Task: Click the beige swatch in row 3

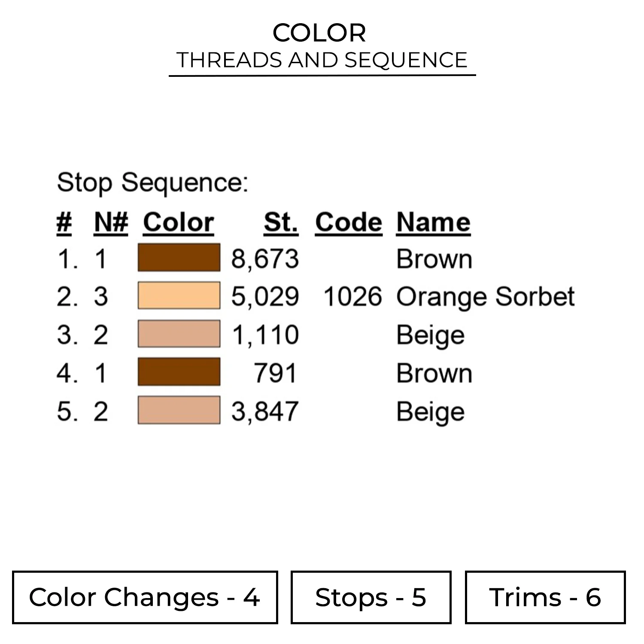Action: (179, 334)
